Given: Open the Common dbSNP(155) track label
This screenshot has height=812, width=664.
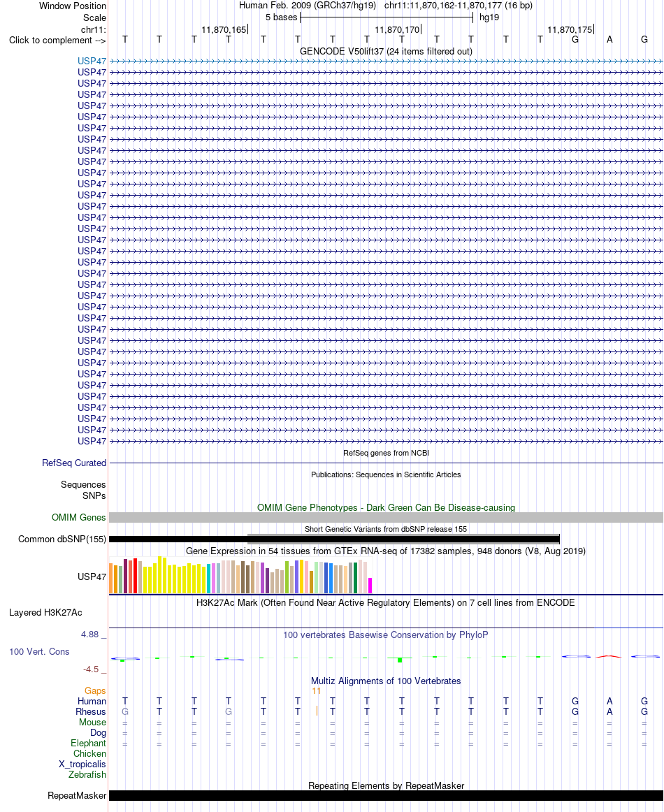Looking at the screenshot, I should click(x=62, y=539).
